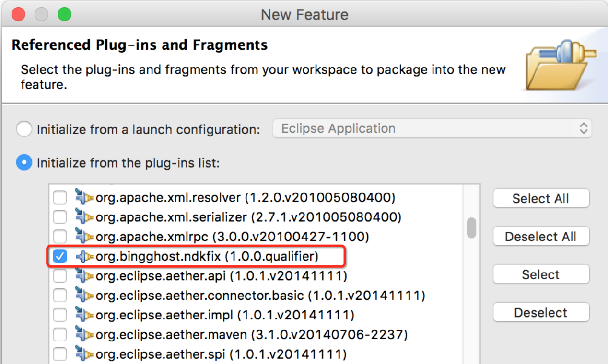Image resolution: width=608 pixels, height=364 pixels.
Task: Tick org.eclipse.aether.connector.basic checkbox
Action: tap(60, 296)
